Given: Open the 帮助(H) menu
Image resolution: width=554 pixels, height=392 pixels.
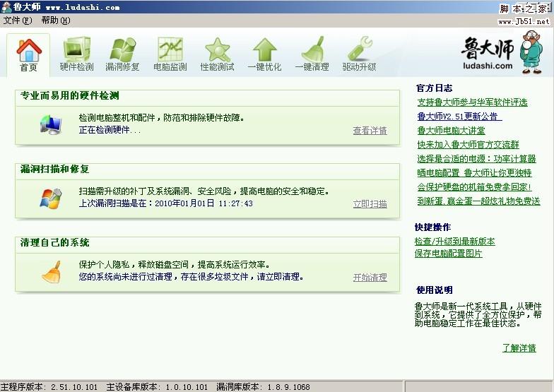Looking at the screenshot, I should click(55, 20).
